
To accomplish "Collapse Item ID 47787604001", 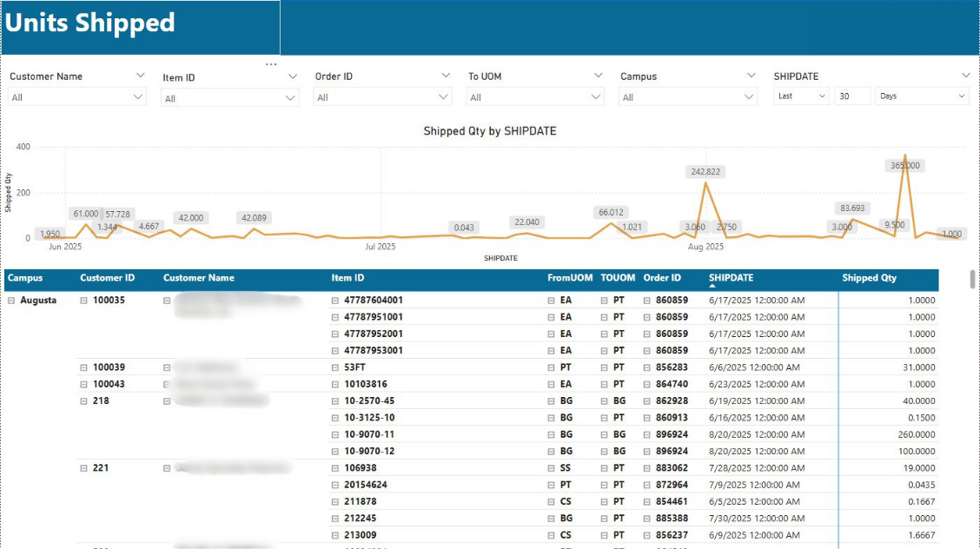I will (x=334, y=300).
